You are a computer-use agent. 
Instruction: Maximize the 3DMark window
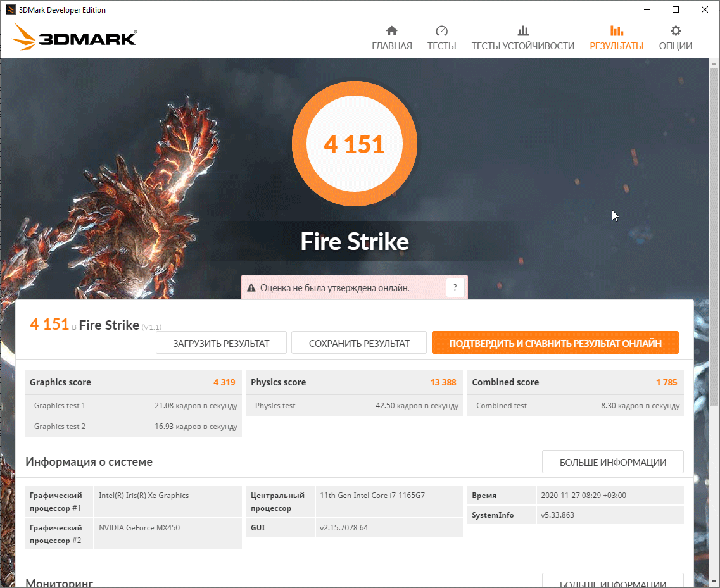(x=676, y=9)
